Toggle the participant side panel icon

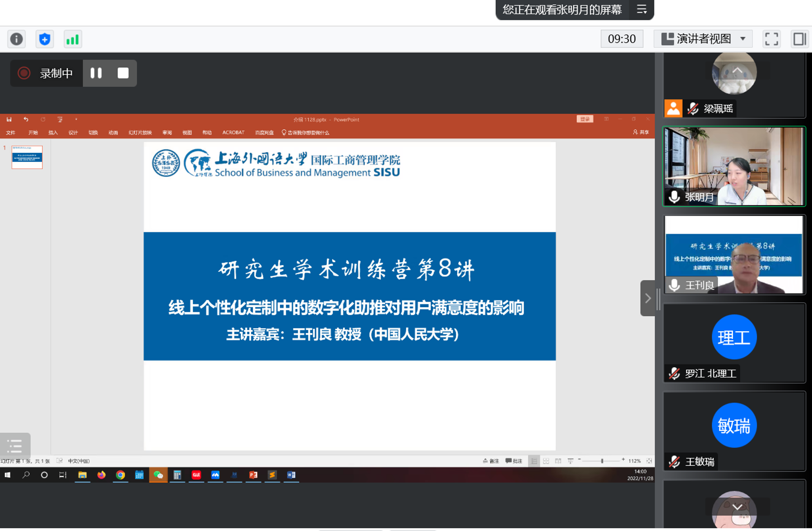(799, 39)
